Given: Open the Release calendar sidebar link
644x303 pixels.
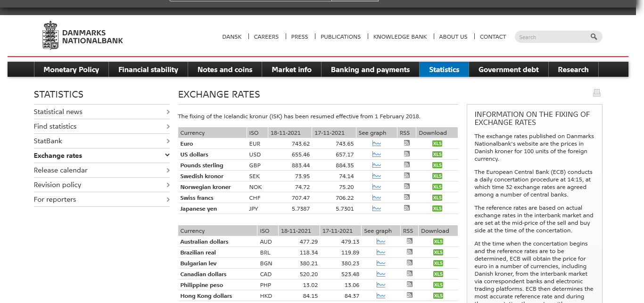Looking at the screenshot, I should pyautogui.click(x=60, y=170).
